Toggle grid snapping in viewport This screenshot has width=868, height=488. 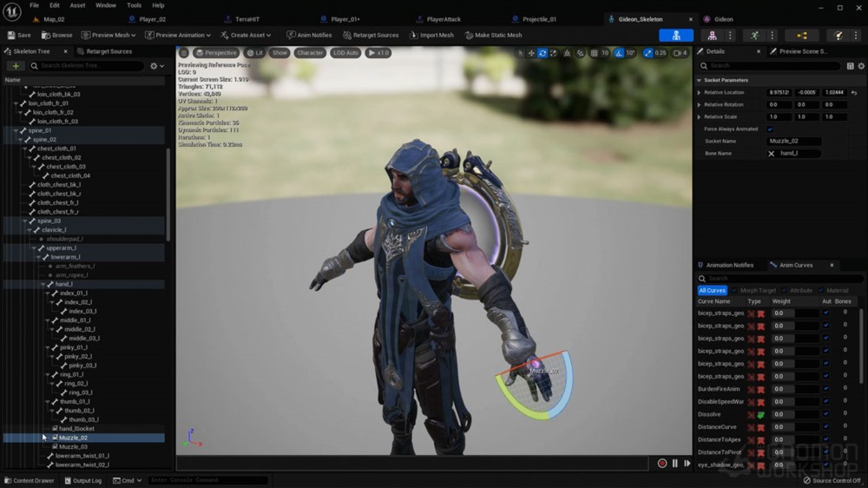coord(594,53)
